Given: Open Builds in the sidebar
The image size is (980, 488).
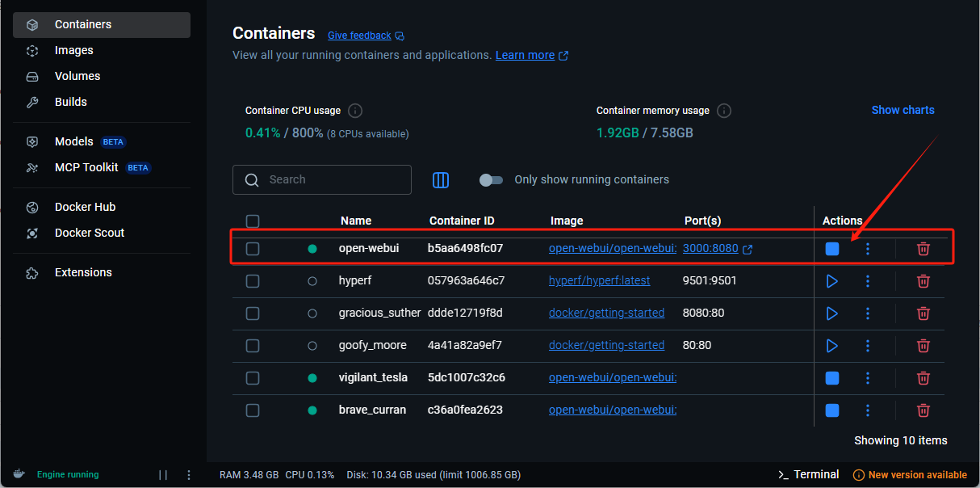Looking at the screenshot, I should pyautogui.click(x=102, y=103).
